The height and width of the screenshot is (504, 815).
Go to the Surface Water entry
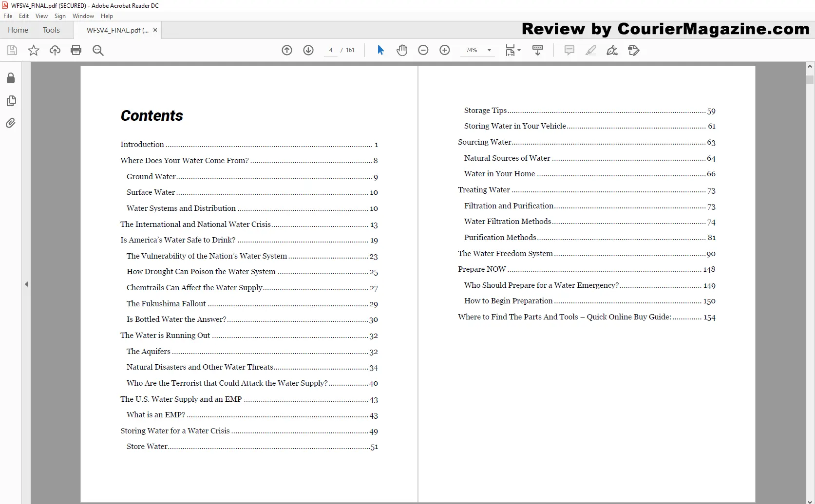pyautogui.click(x=252, y=192)
